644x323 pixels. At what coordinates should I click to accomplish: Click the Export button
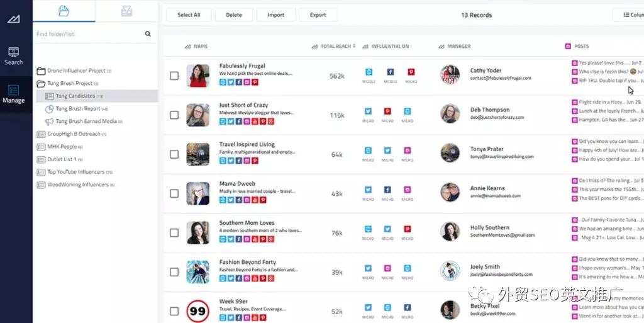[318, 15]
